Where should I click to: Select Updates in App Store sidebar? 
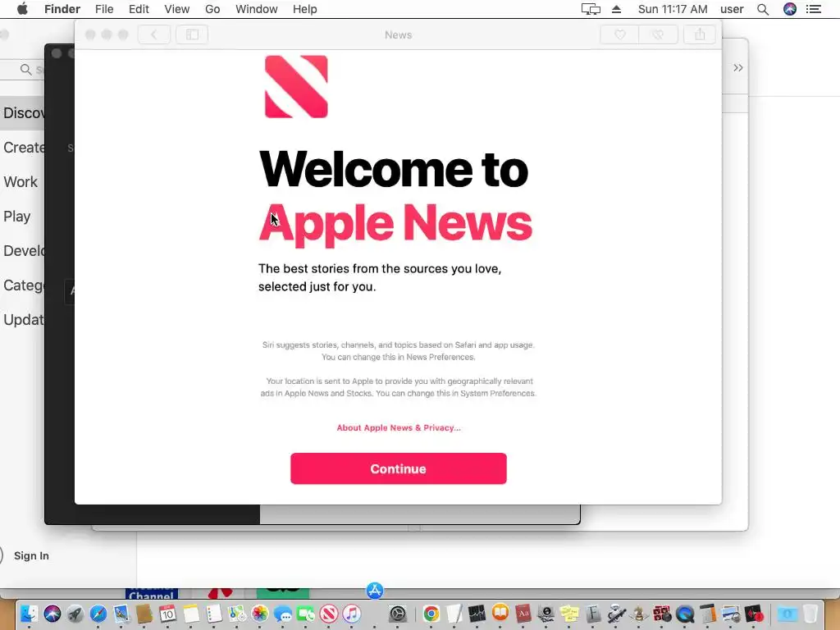[22, 320]
